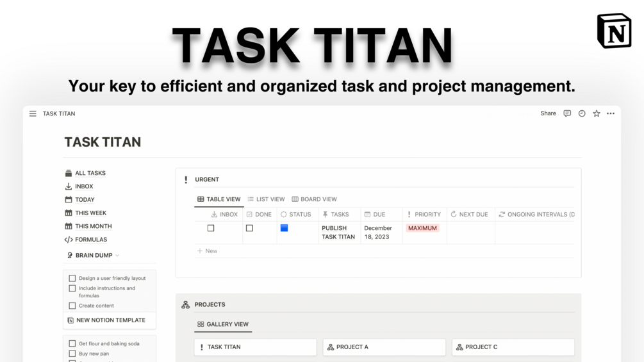Click the TASK TITAN page title
644x362 pixels.
[103, 142]
